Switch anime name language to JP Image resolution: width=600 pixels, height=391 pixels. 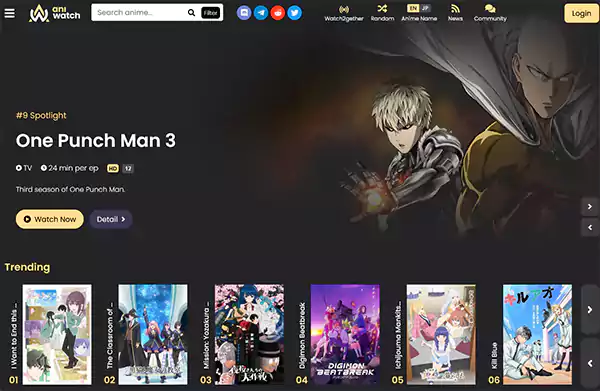(x=425, y=8)
